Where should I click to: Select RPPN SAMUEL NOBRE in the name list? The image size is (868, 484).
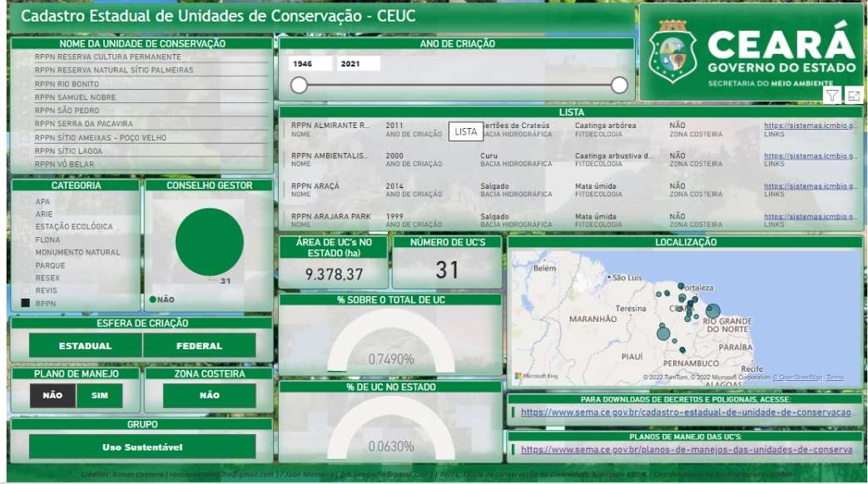pos(75,97)
